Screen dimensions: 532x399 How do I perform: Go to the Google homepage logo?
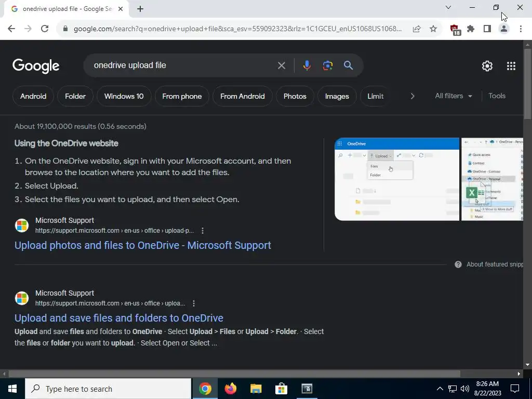(36, 66)
